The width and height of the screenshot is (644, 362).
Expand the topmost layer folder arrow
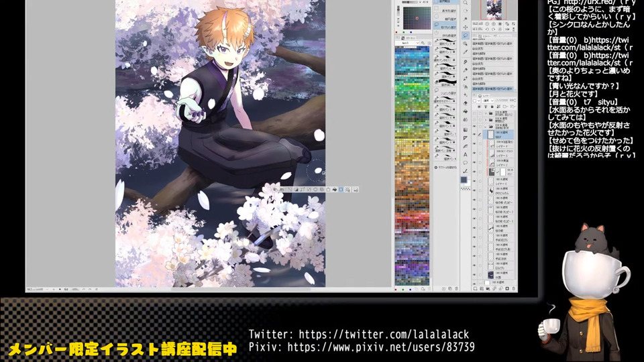pos(486,113)
